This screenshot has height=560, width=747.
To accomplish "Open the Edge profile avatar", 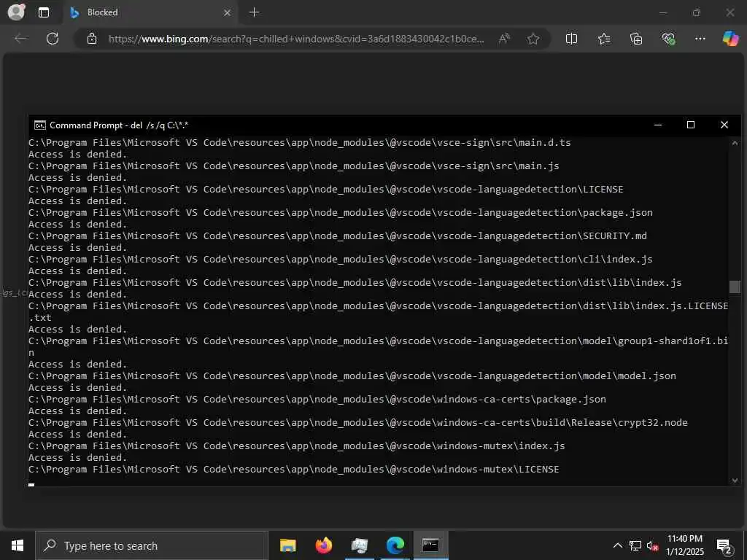I will click(16, 12).
